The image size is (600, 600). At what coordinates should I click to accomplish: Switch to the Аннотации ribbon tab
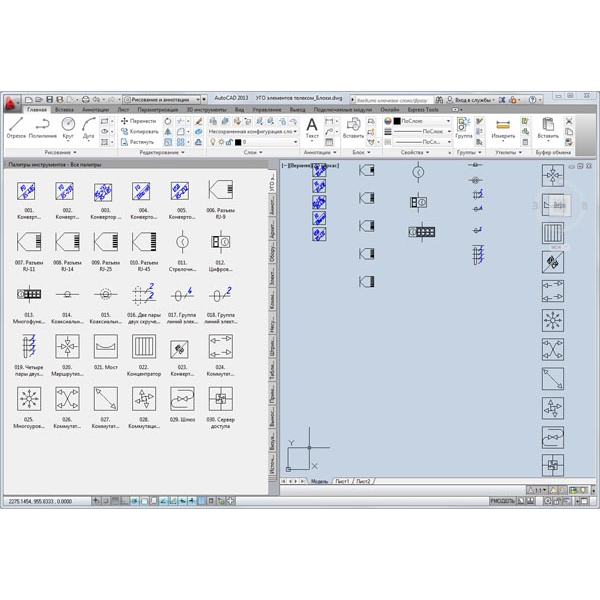95,109
